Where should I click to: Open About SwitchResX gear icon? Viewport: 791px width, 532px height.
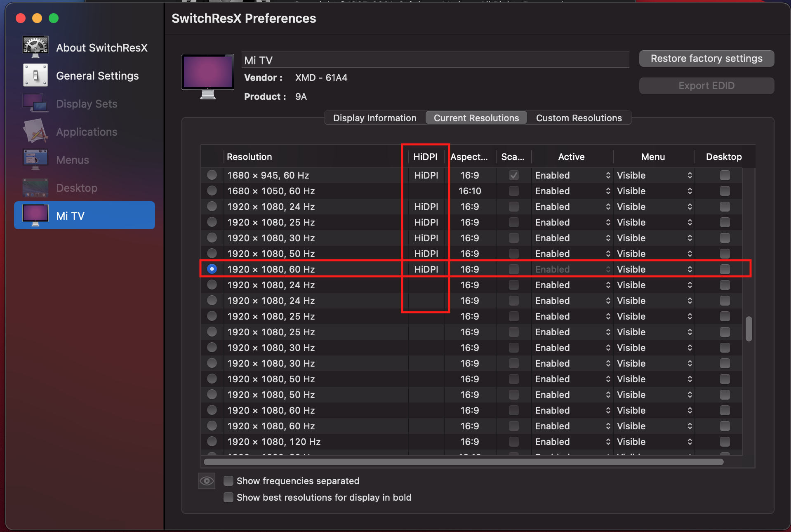(35, 47)
